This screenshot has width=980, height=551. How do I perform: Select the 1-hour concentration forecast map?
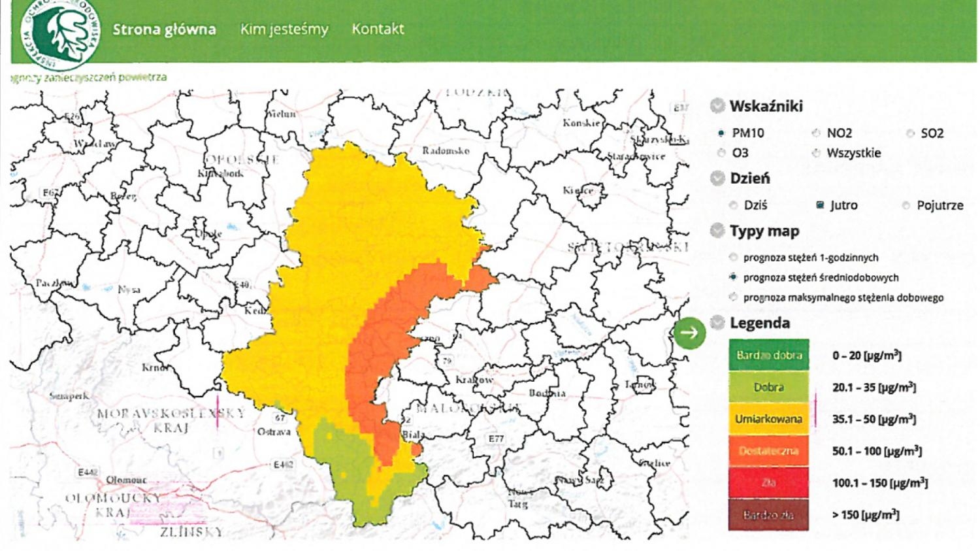click(734, 258)
